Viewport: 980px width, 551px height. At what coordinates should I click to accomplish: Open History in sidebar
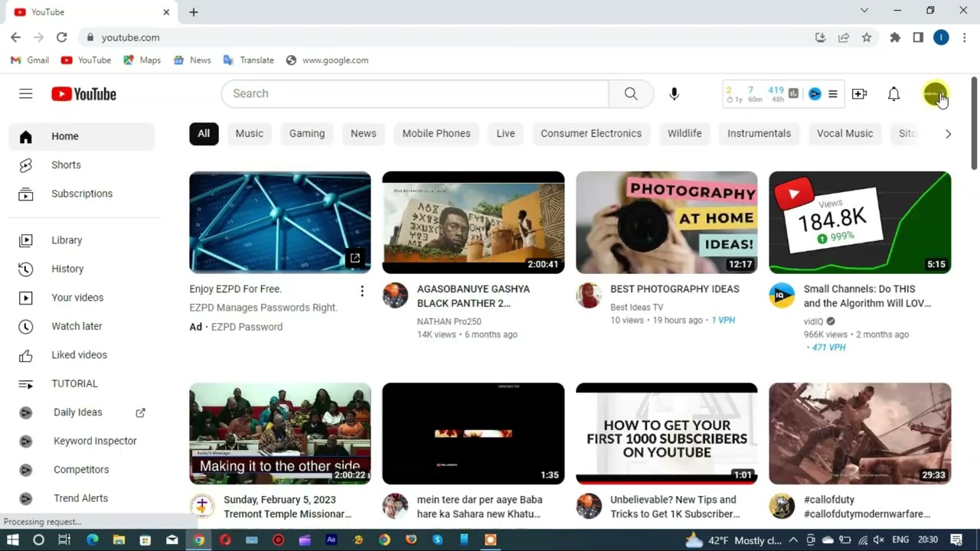82,269
